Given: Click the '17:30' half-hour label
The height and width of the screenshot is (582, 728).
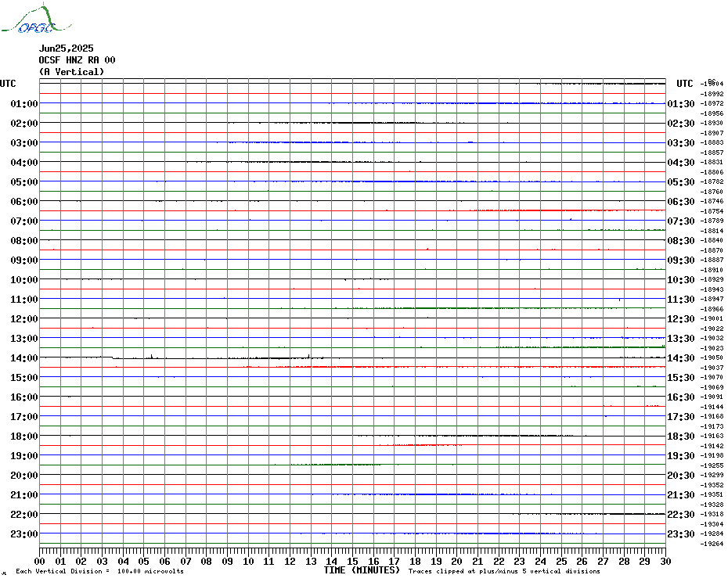Looking at the screenshot, I should tap(681, 417).
